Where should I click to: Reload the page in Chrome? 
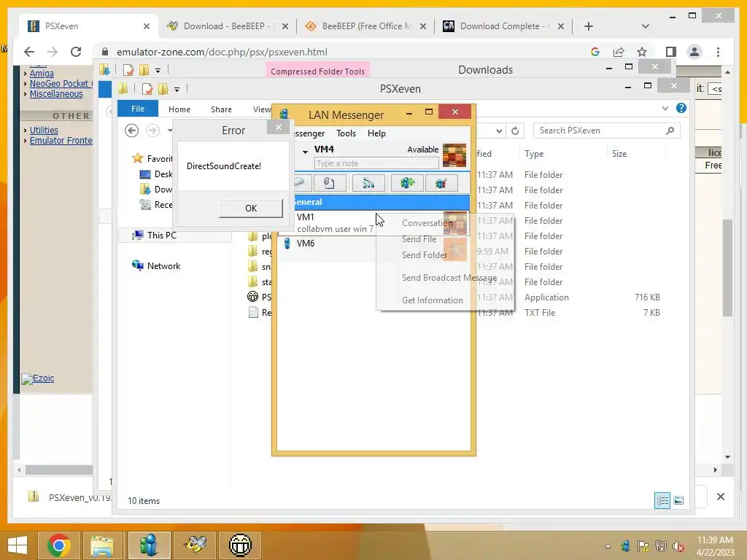coord(76,52)
